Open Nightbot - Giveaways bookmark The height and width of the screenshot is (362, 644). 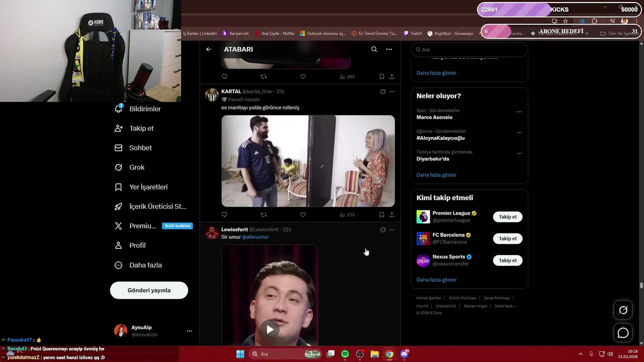tap(450, 34)
